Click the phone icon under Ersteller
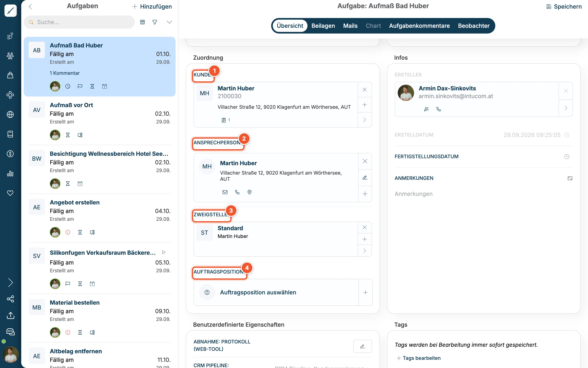 tap(439, 109)
